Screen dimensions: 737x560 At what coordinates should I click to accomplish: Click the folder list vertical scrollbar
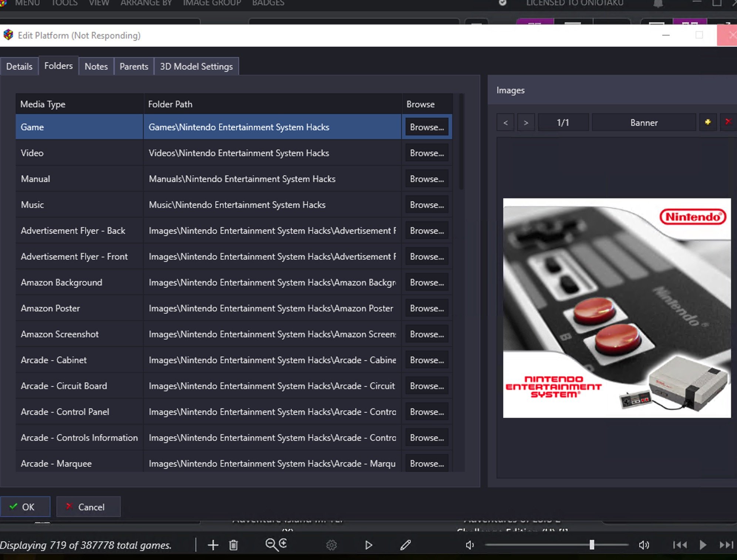pyautogui.click(x=461, y=142)
